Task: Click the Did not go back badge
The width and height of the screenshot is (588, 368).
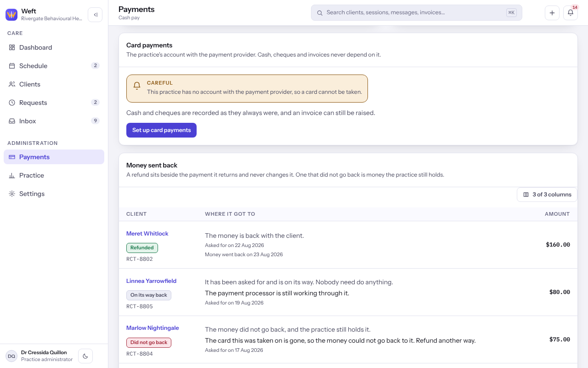Action: pos(149,343)
